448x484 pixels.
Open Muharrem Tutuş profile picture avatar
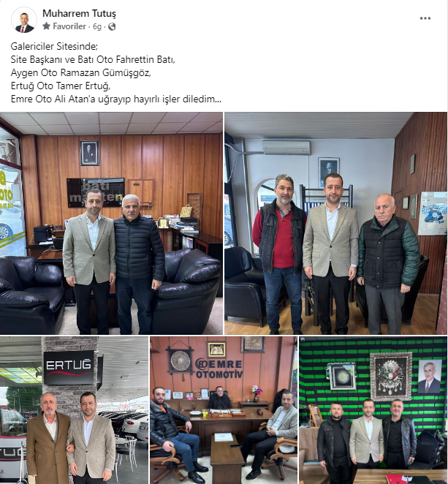(x=24, y=20)
